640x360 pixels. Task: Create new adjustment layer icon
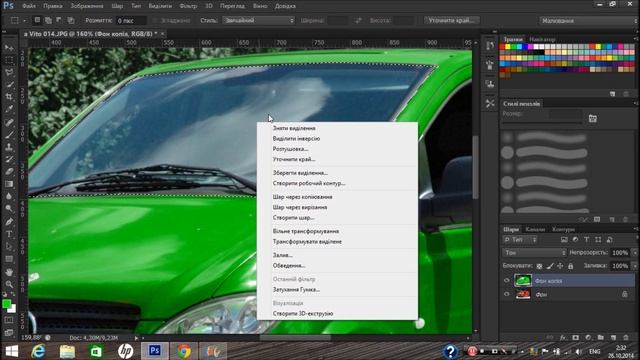tap(588, 338)
